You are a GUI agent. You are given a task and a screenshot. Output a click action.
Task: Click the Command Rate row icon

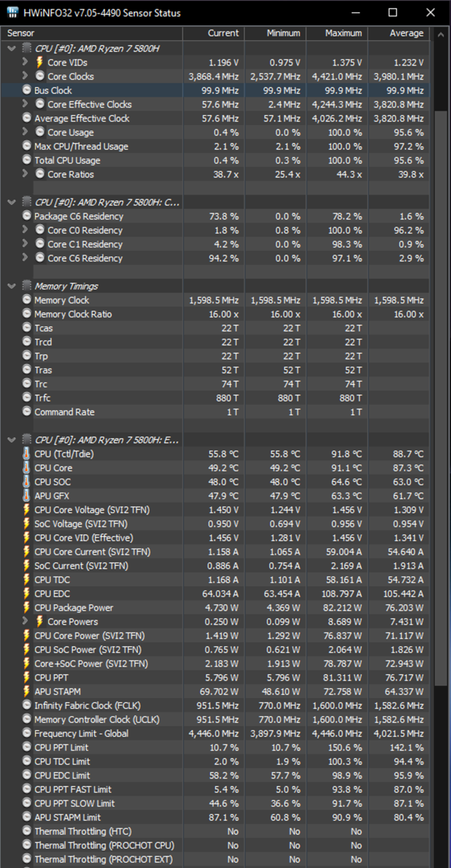pyautogui.click(x=27, y=412)
